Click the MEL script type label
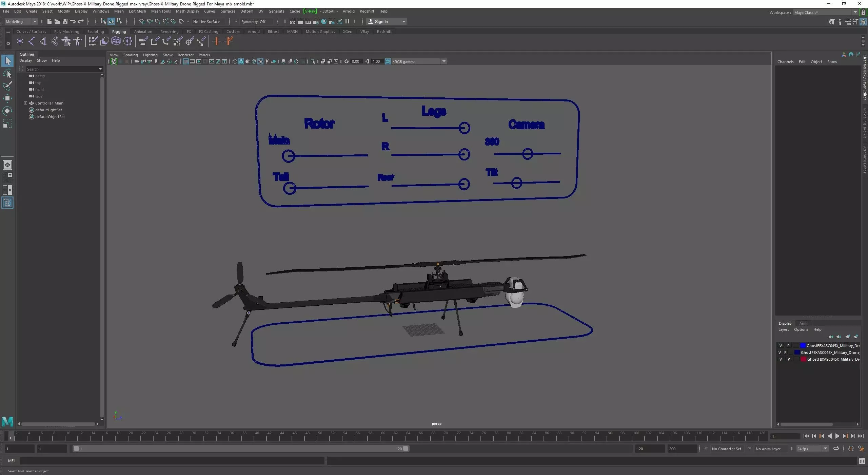Viewport: 868px width, 475px height. [12, 461]
